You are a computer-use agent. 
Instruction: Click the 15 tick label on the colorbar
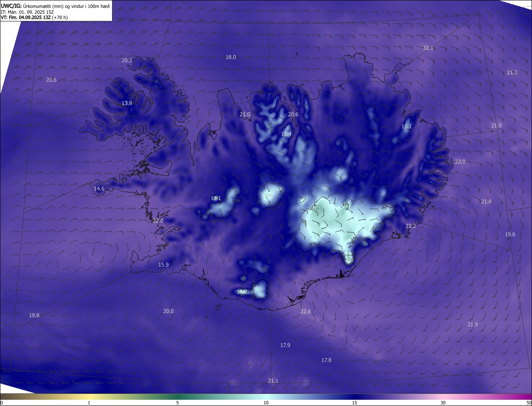tap(355, 403)
